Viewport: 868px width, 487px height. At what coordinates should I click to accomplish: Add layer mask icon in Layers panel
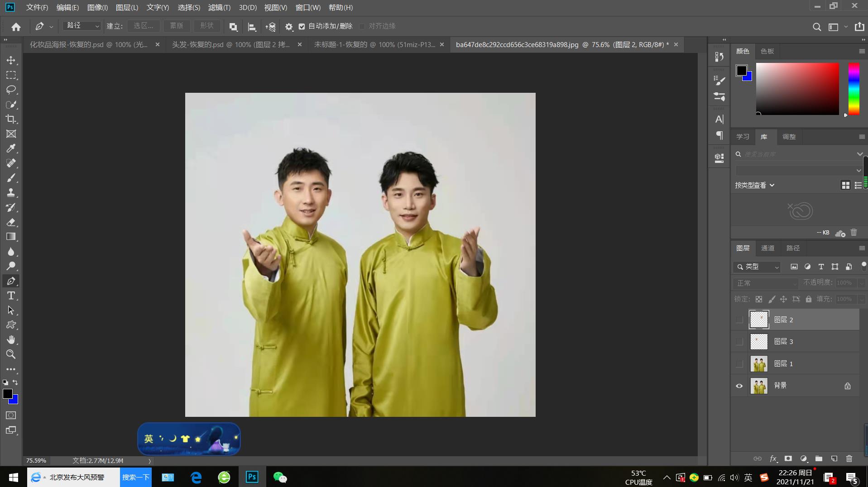pos(788,458)
